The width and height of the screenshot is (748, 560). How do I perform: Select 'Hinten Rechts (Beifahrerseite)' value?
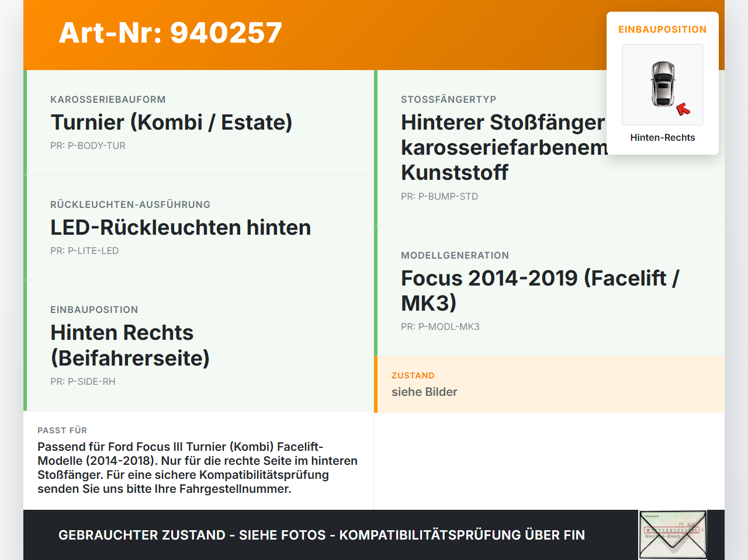[x=130, y=345]
